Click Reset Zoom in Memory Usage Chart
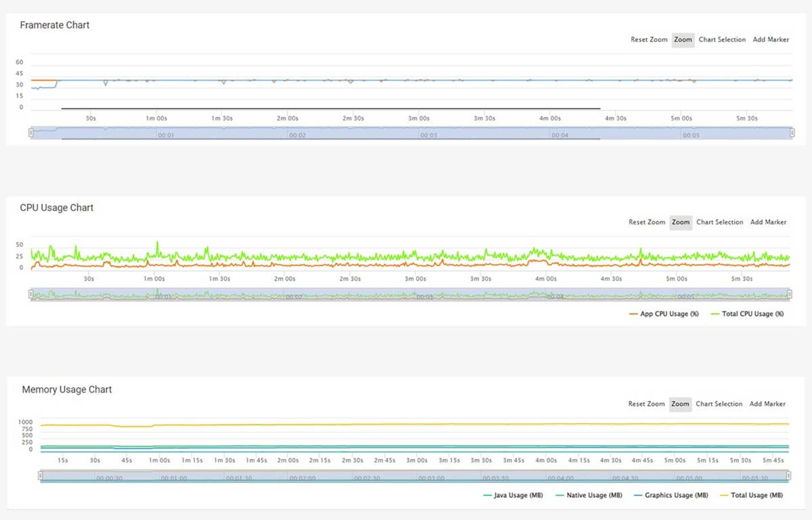Viewport: 812px width, 520px height. [x=646, y=404]
